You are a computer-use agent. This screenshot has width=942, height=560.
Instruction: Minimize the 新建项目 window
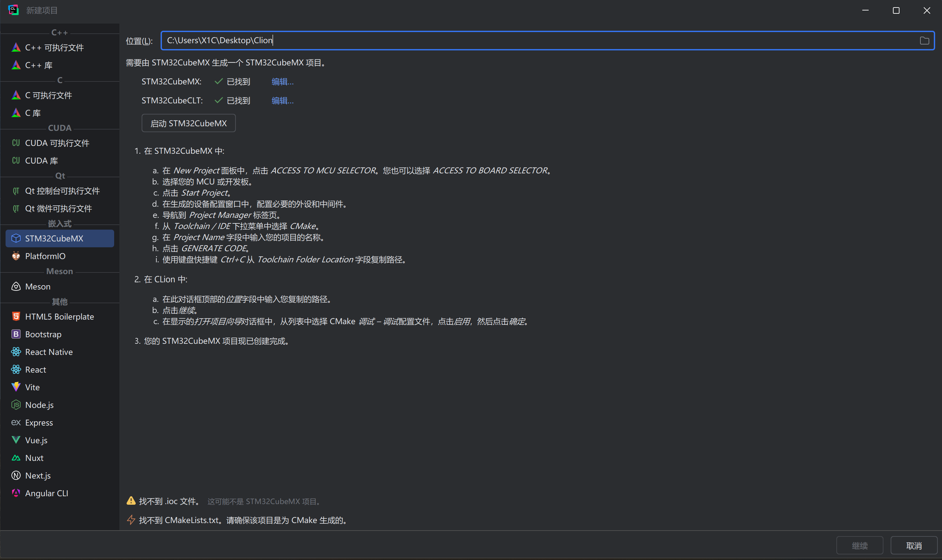pos(865,10)
